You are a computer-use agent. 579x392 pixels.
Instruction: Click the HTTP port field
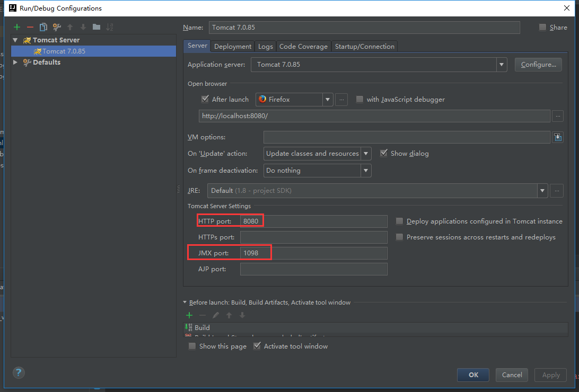click(313, 221)
